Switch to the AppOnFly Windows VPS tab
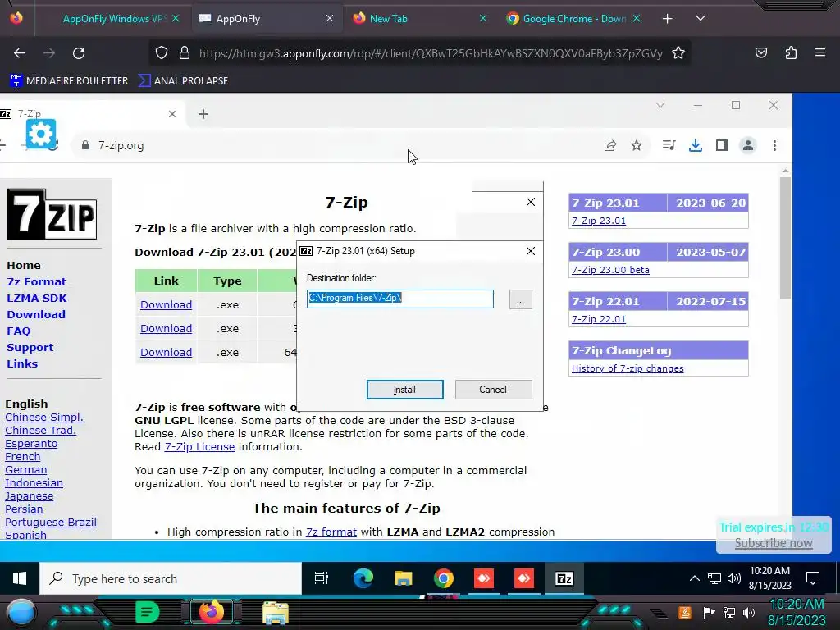 [x=113, y=19]
